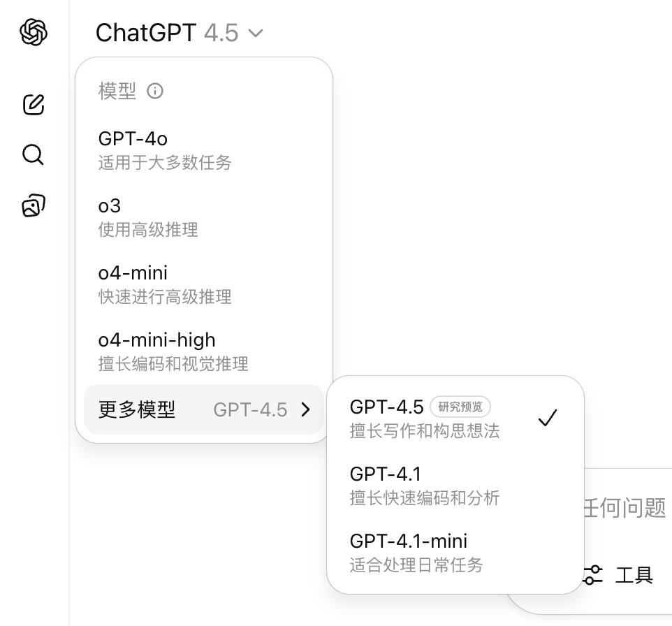Click the 研究预览 badge

460,407
